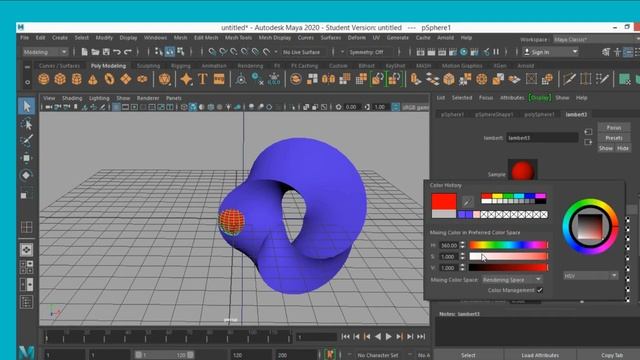Create a polygon cube from the shelf
Image resolution: width=640 pixels, height=360 pixels.
coord(60,79)
